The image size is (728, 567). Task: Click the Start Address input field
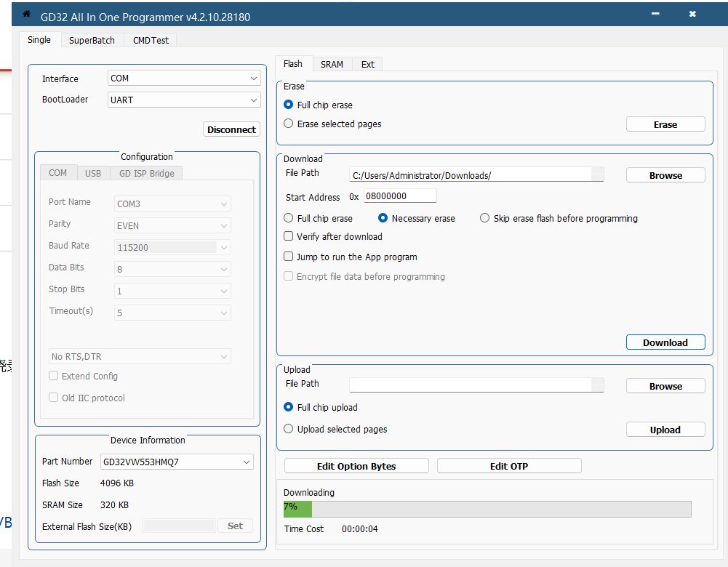[x=400, y=196]
